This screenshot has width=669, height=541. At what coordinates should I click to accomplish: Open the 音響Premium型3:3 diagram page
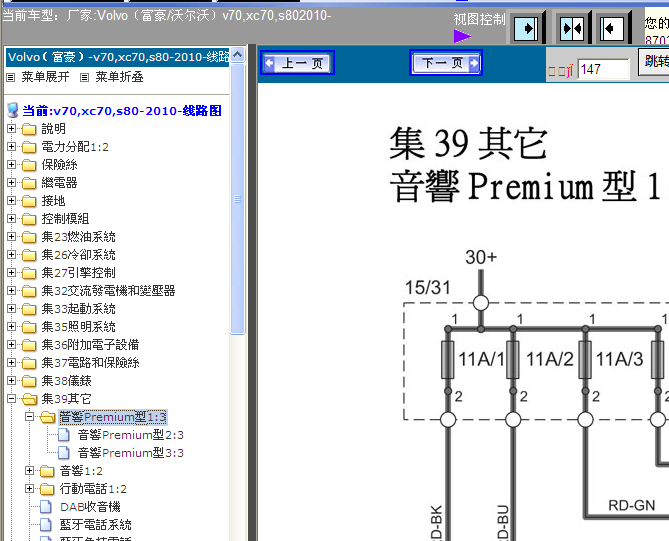[131, 453]
